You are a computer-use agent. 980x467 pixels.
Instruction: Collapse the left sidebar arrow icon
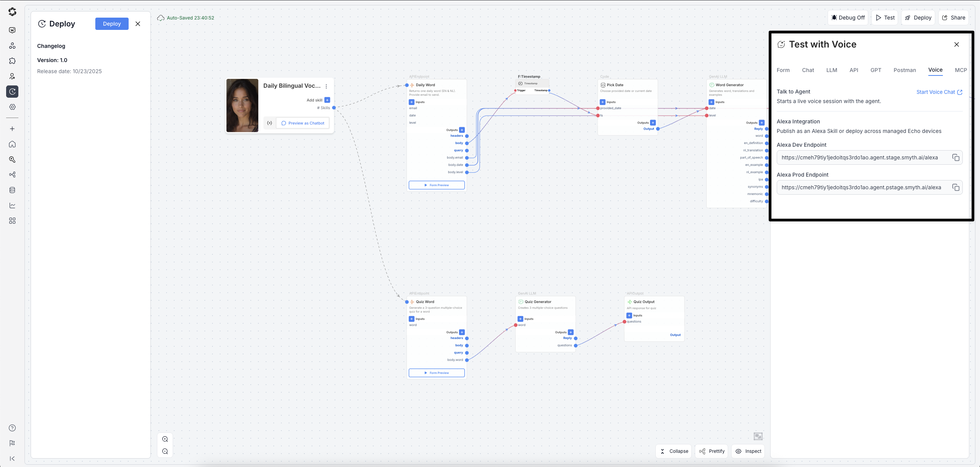[x=12, y=459]
